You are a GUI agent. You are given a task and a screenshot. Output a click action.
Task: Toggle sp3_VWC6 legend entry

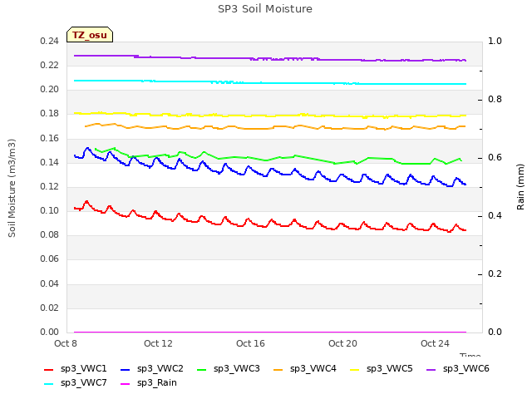(458, 368)
